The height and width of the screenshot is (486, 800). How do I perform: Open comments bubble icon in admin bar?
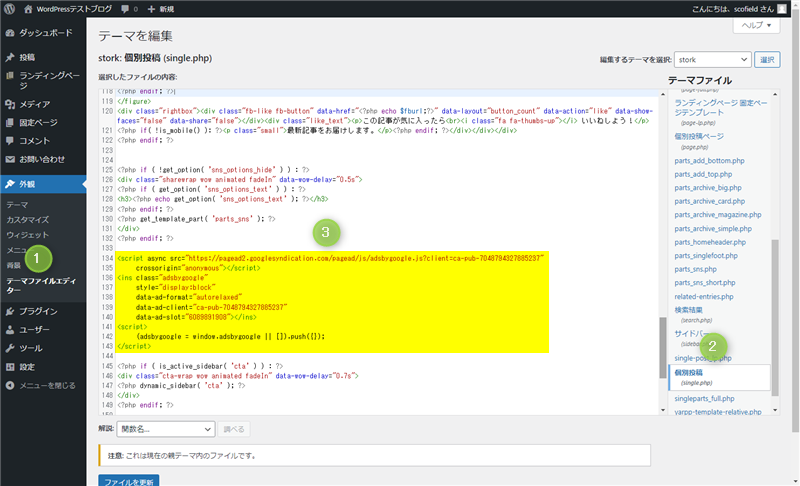125,9
